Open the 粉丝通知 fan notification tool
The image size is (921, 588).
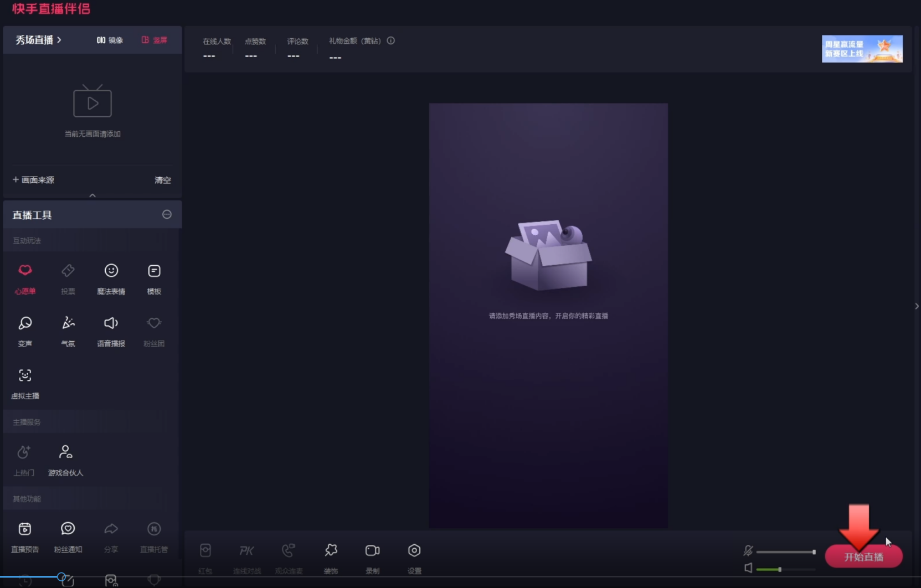tap(68, 537)
